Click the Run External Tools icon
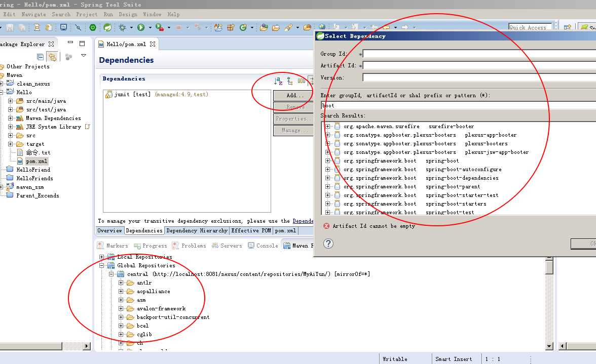Screen dimensions: 596x364 pyautogui.click(x=160, y=27)
